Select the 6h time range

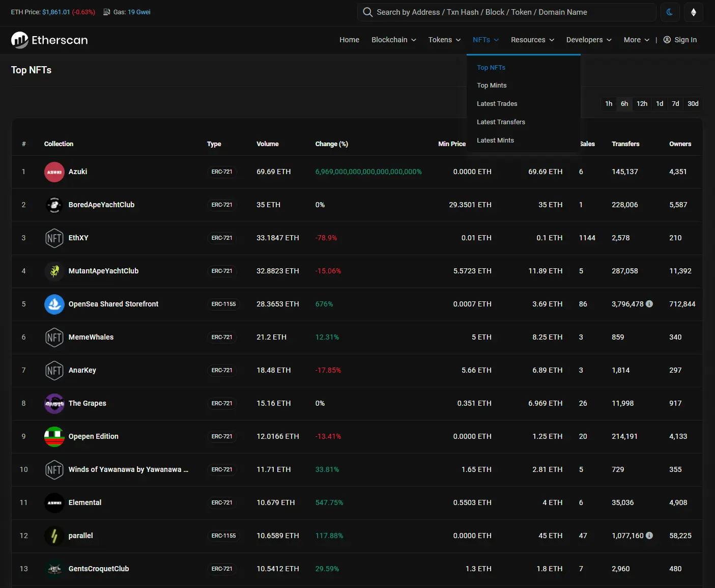click(624, 104)
